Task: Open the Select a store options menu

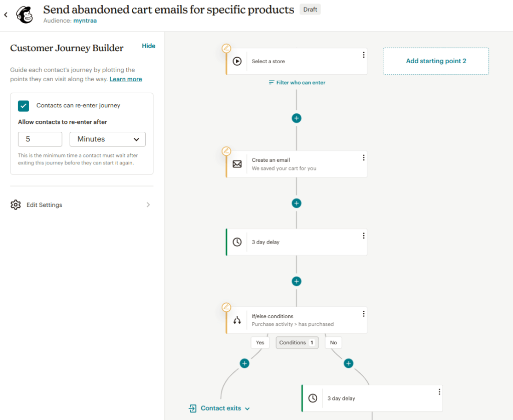Action: (364, 55)
